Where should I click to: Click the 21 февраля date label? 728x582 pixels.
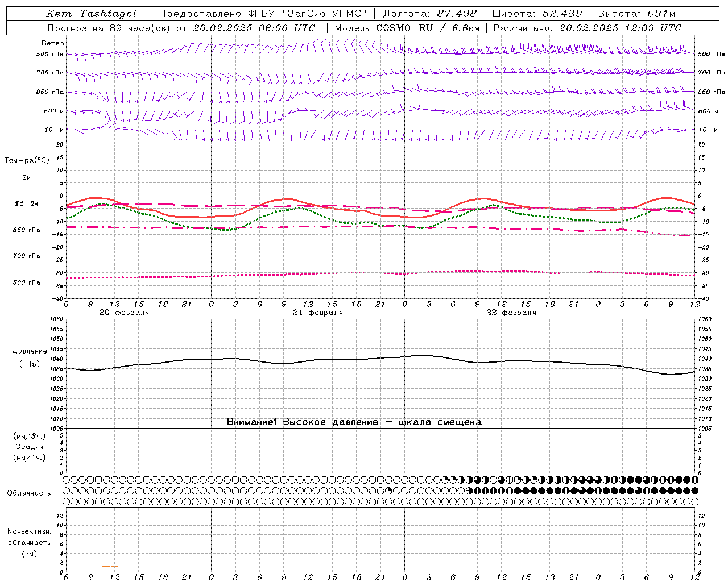(x=318, y=313)
